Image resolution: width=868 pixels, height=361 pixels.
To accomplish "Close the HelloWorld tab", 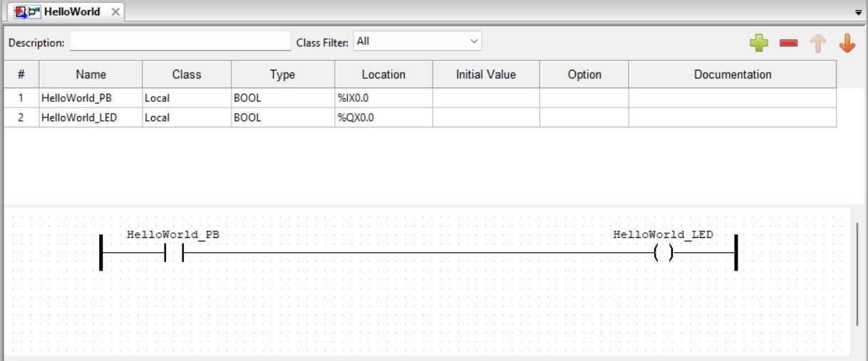I will [115, 12].
